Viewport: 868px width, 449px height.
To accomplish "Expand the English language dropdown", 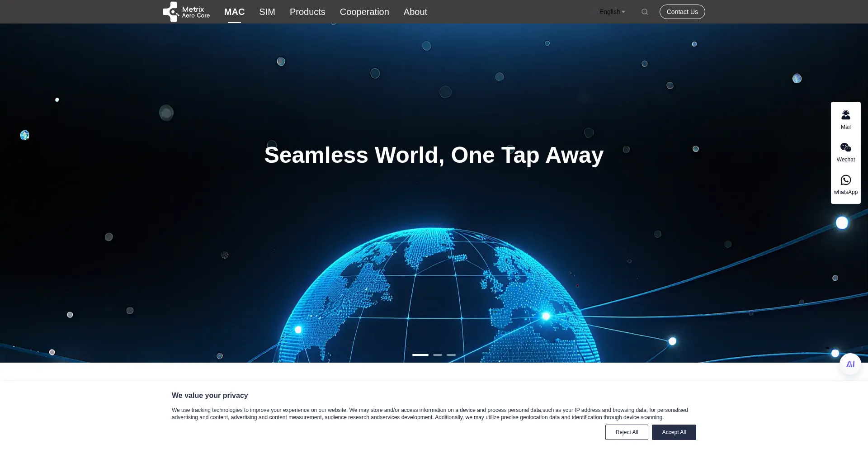I will [612, 12].
